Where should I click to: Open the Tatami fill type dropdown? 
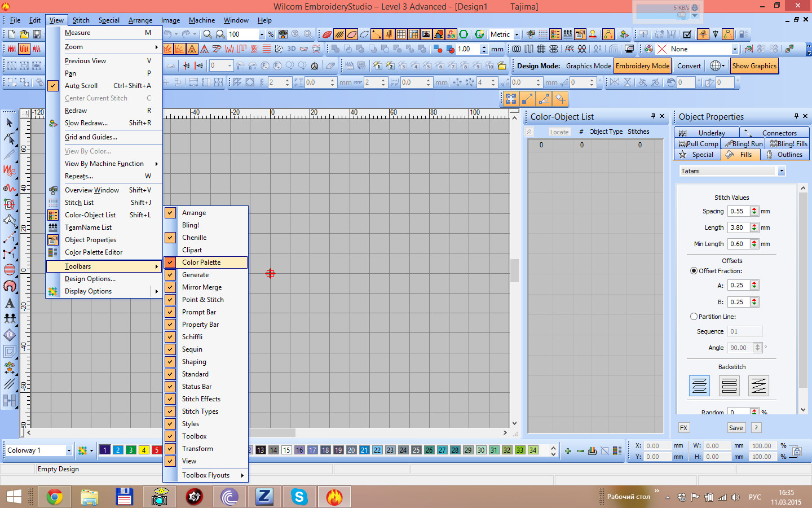[781, 171]
